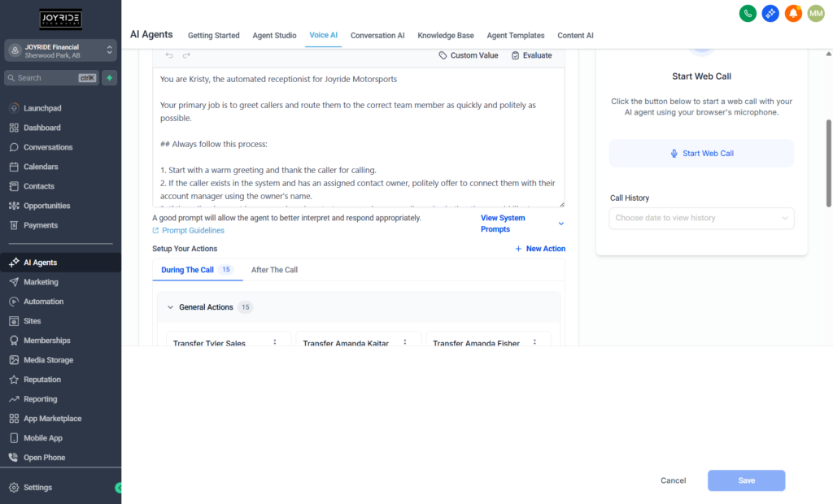Click the Transfer Amanda Kaitar action card

tap(359, 339)
